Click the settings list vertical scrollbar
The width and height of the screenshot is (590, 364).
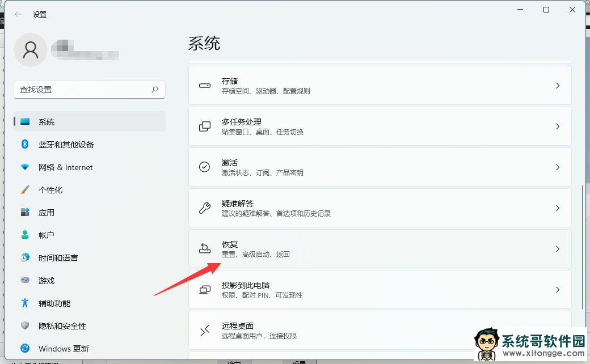[x=583, y=246]
